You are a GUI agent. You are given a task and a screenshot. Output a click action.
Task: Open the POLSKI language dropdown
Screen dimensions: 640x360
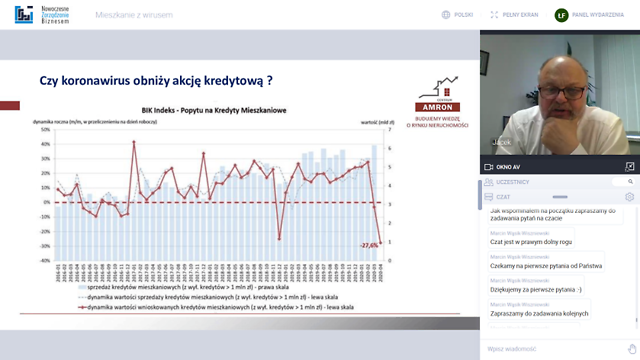[463, 15]
